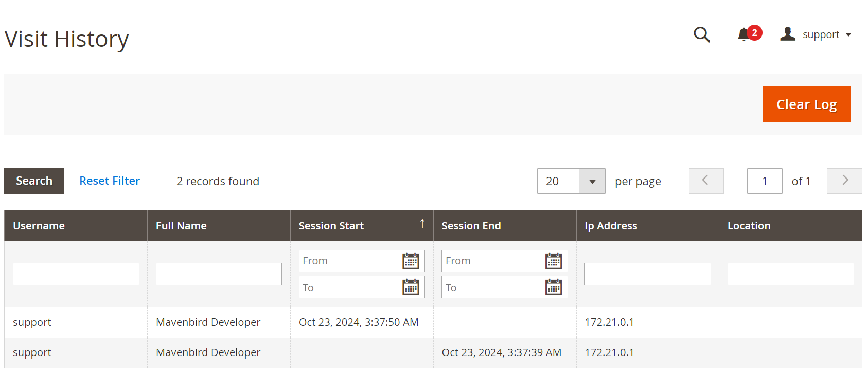The height and width of the screenshot is (373, 868).
Task: Open Session Start From calendar picker
Action: point(411,261)
